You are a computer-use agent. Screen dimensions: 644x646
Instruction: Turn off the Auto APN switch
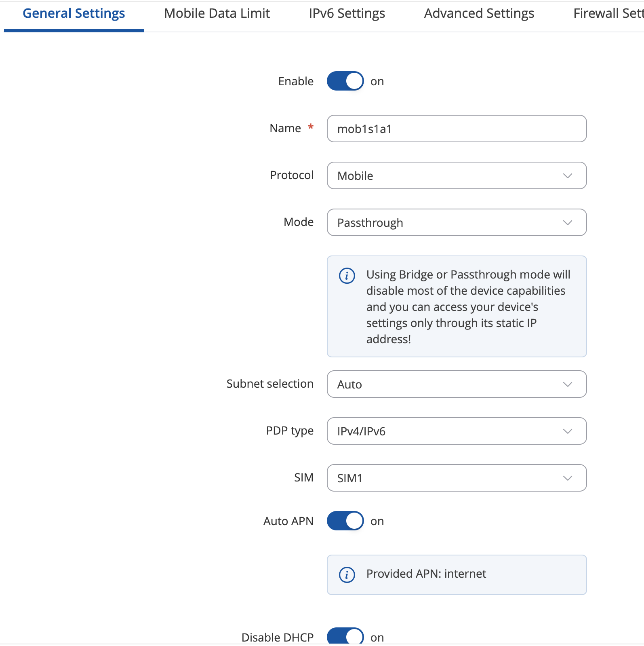[x=345, y=521]
